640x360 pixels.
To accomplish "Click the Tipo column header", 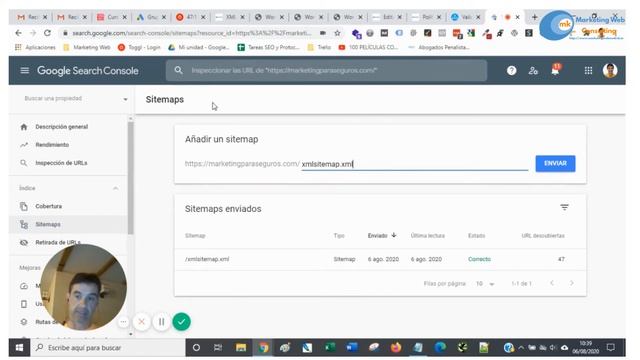I will tap(339, 236).
